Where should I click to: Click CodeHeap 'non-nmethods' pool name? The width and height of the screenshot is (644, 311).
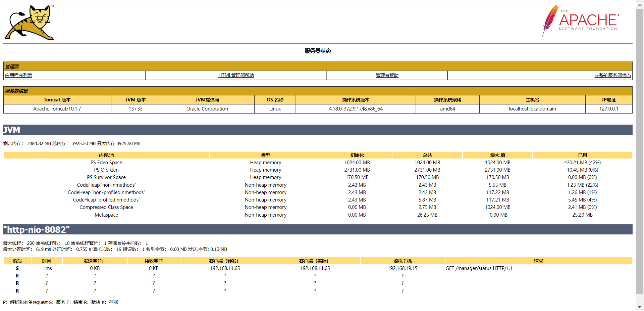(106, 185)
